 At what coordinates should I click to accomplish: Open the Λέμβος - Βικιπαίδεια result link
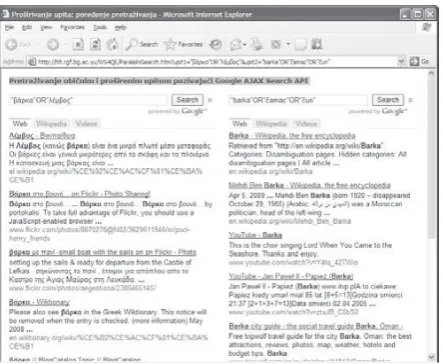(x=42, y=136)
